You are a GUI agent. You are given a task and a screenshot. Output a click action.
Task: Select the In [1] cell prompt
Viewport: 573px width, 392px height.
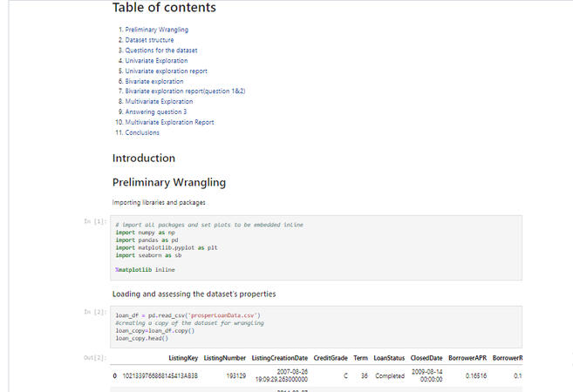[x=95, y=222]
